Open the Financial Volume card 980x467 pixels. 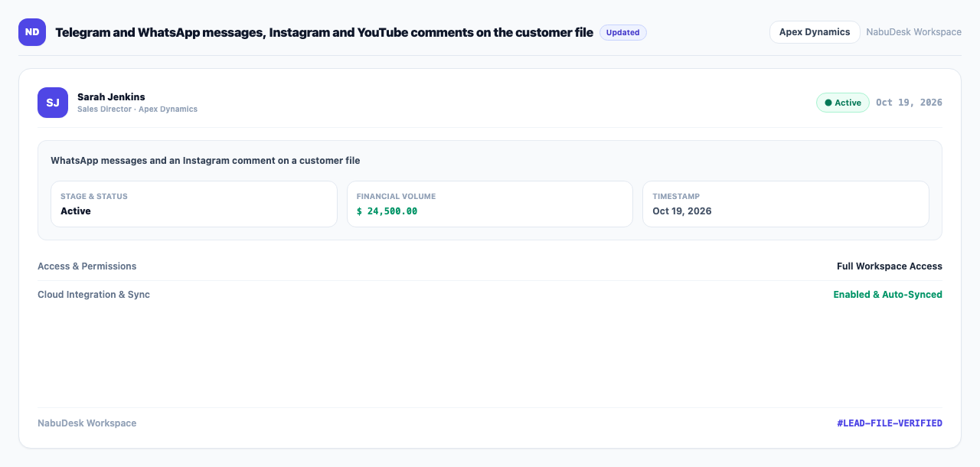click(x=490, y=204)
